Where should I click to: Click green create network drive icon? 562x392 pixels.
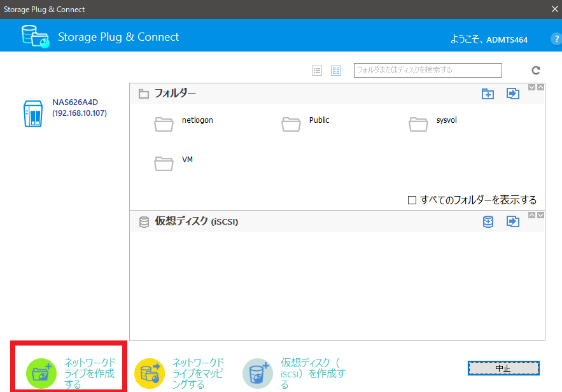coord(41,374)
